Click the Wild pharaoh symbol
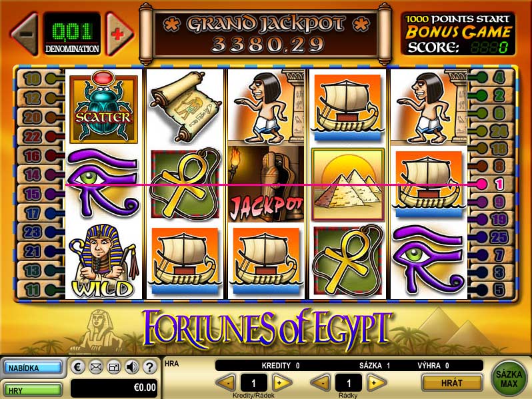 pos(103,261)
